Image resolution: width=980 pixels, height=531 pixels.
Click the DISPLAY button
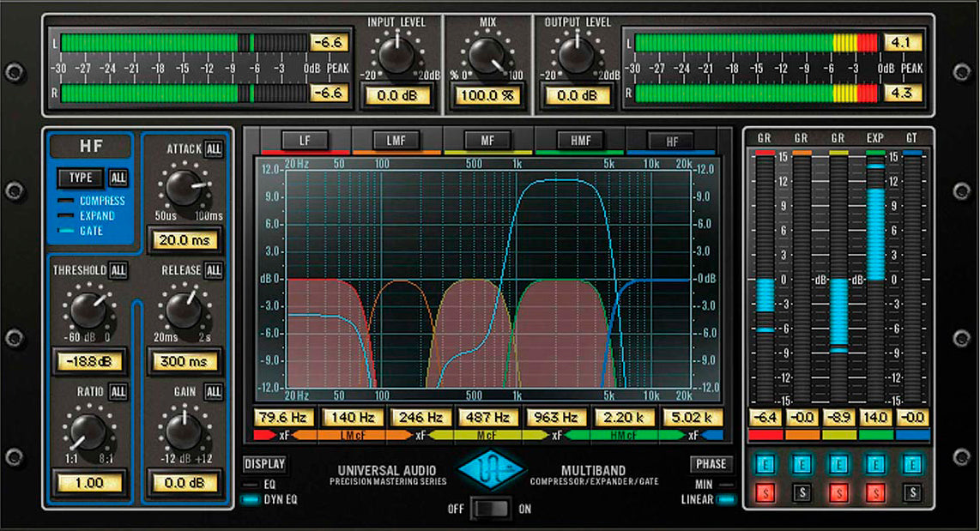[x=264, y=464]
